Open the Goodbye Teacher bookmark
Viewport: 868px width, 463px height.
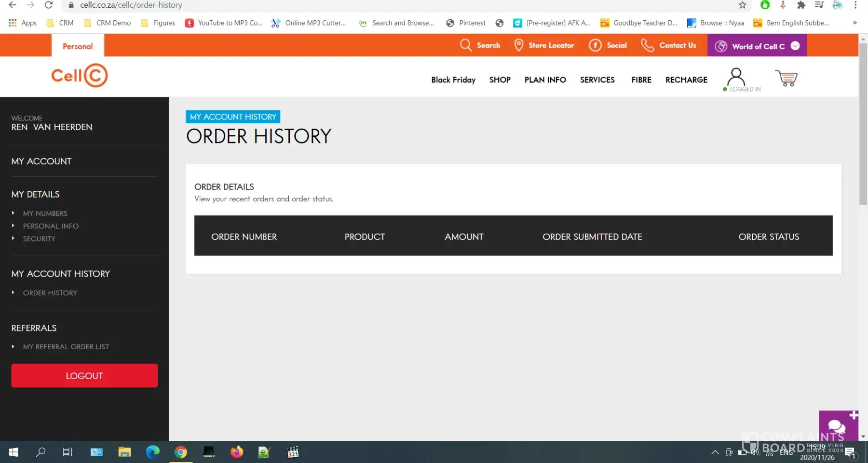(x=639, y=23)
